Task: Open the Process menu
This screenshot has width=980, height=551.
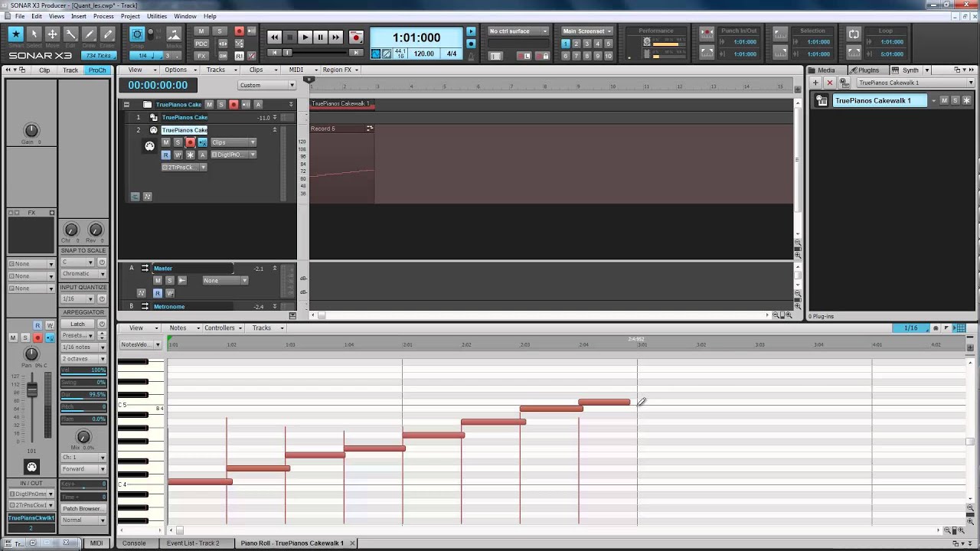Action: pos(103,16)
